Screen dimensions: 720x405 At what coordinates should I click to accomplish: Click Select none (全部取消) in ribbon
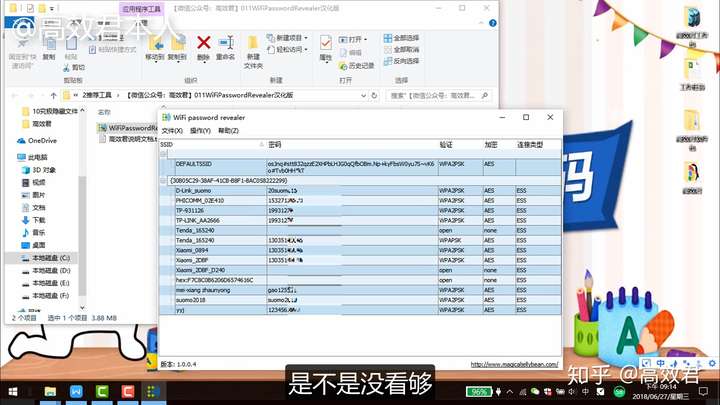click(401, 49)
